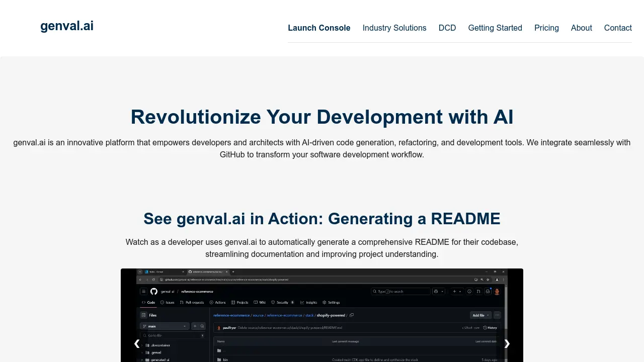The height and width of the screenshot is (362, 644).
Task: Select Pull requests tab in demo screenshot
Action: point(192,303)
